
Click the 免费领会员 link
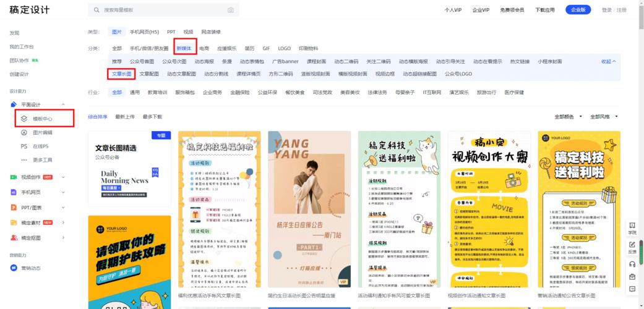(x=512, y=10)
